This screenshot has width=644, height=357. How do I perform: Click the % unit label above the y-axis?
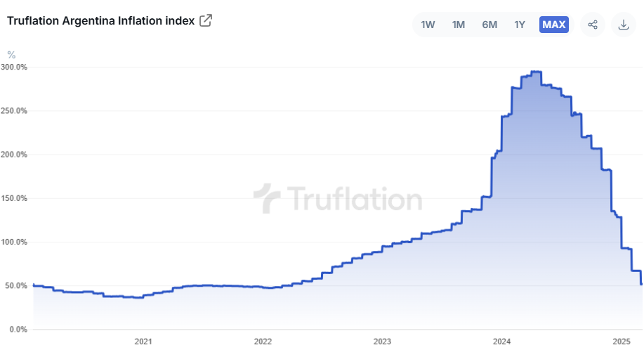pyautogui.click(x=11, y=55)
